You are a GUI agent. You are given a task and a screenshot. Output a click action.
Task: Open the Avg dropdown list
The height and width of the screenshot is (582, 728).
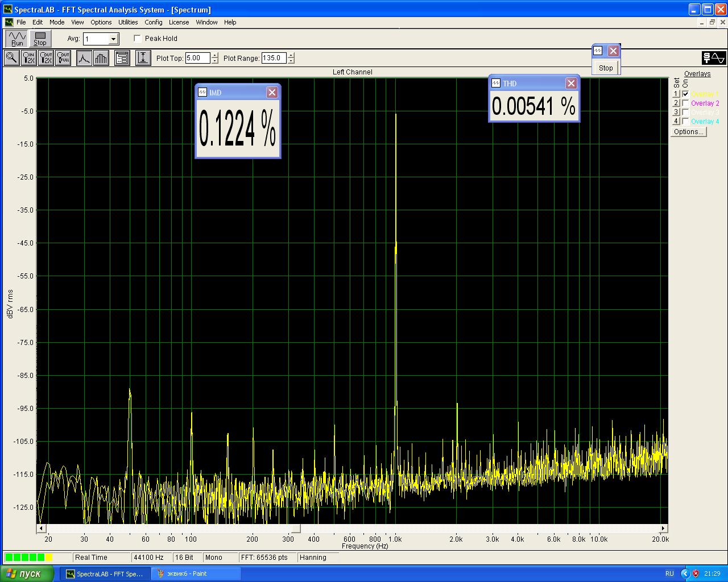point(114,39)
